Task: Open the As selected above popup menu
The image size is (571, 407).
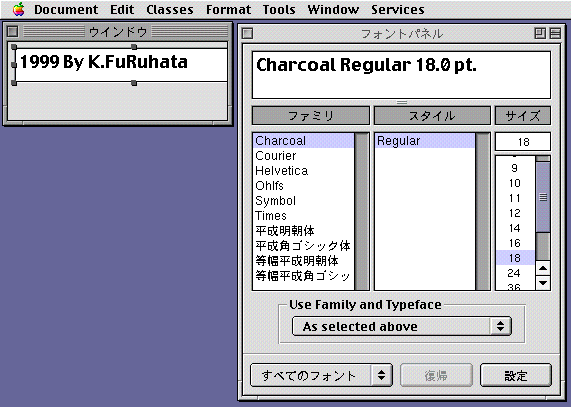Action: coord(402,326)
